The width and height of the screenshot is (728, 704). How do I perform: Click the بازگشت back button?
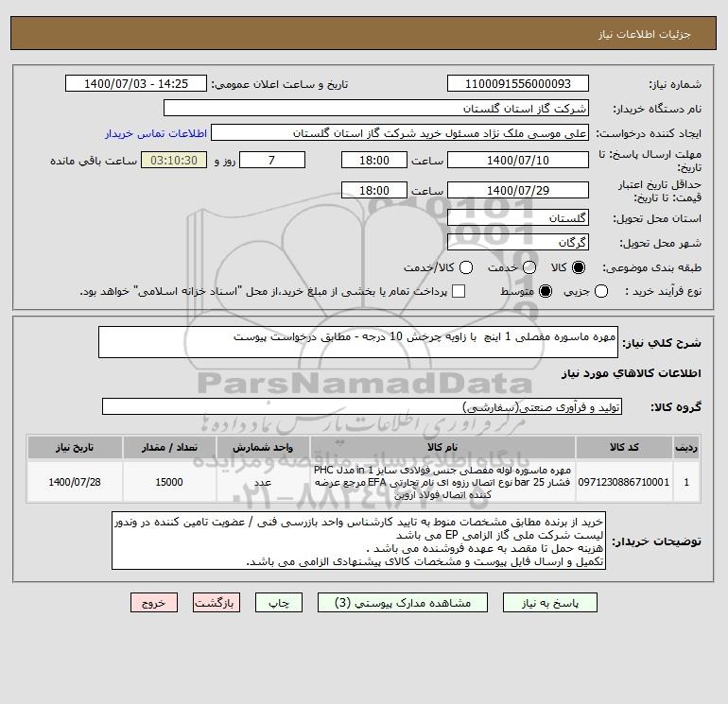coord(217,603)
